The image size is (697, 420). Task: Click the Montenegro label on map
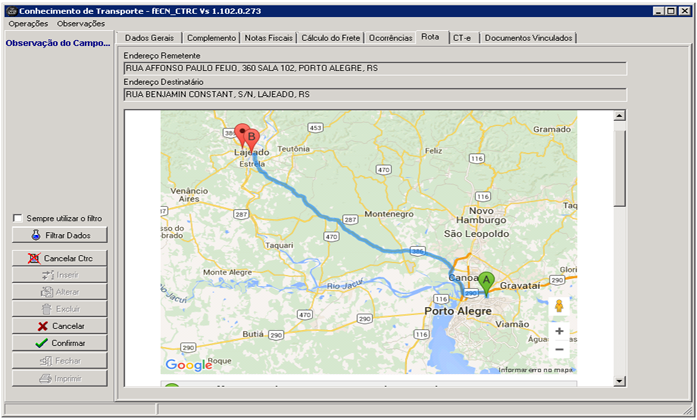[x=389, y=214]
